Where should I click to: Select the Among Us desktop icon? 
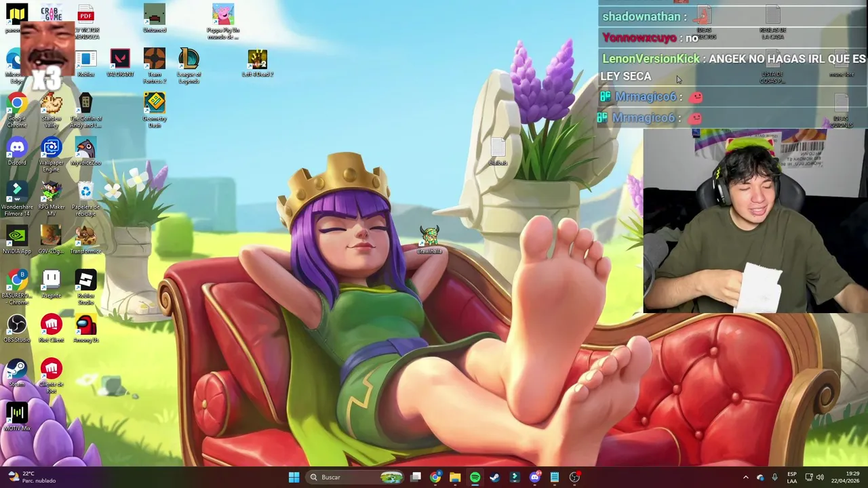(x=85, y=329)
